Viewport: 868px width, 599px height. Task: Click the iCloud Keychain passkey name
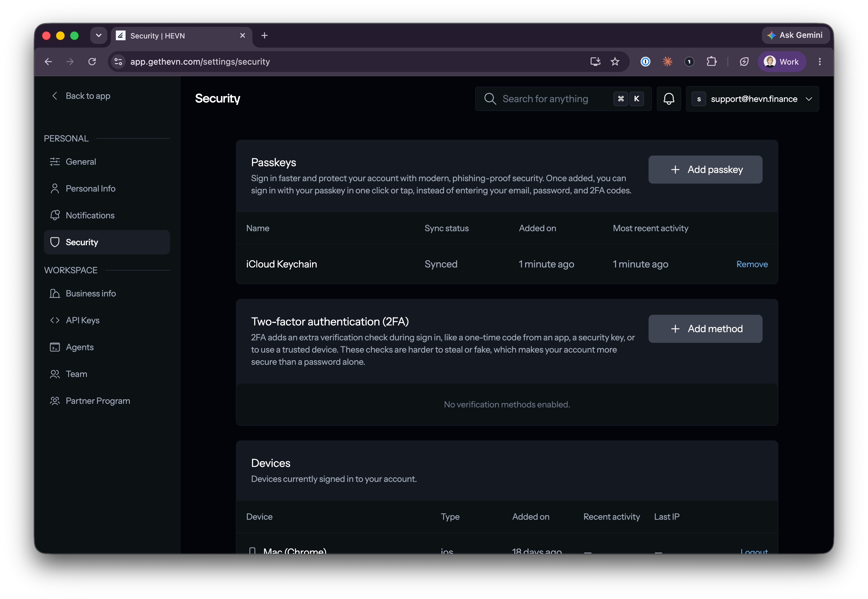tap(281, 264)
